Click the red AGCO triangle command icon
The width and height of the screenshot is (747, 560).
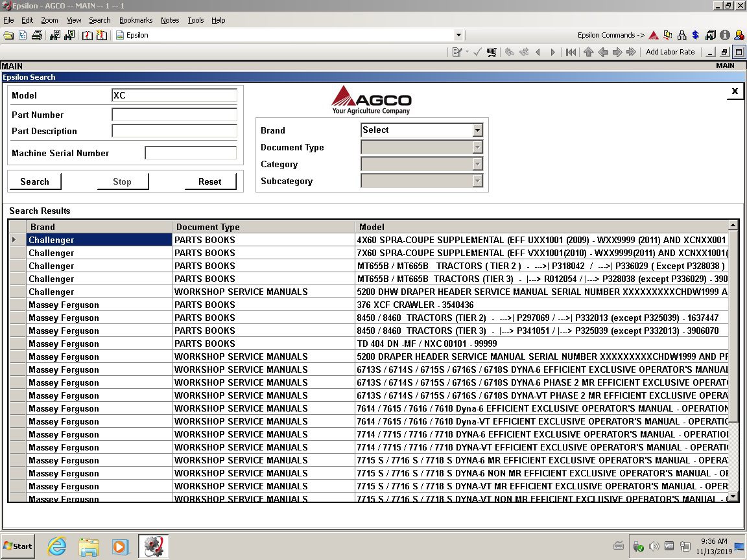click(654, 35)
